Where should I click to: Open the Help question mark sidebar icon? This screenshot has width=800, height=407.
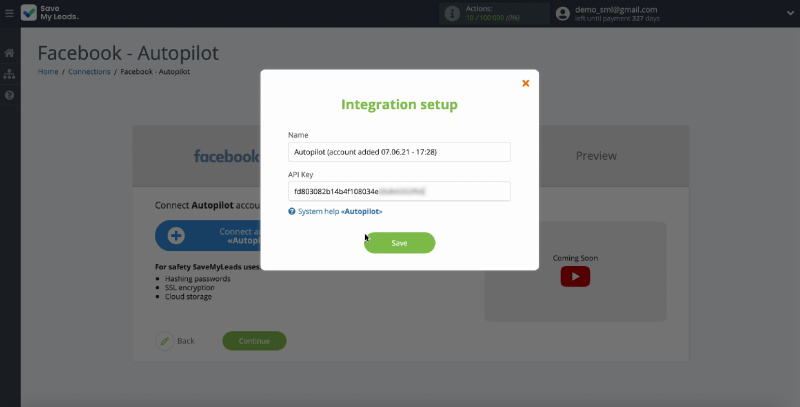pyautogui.click(x=10, y=95)
